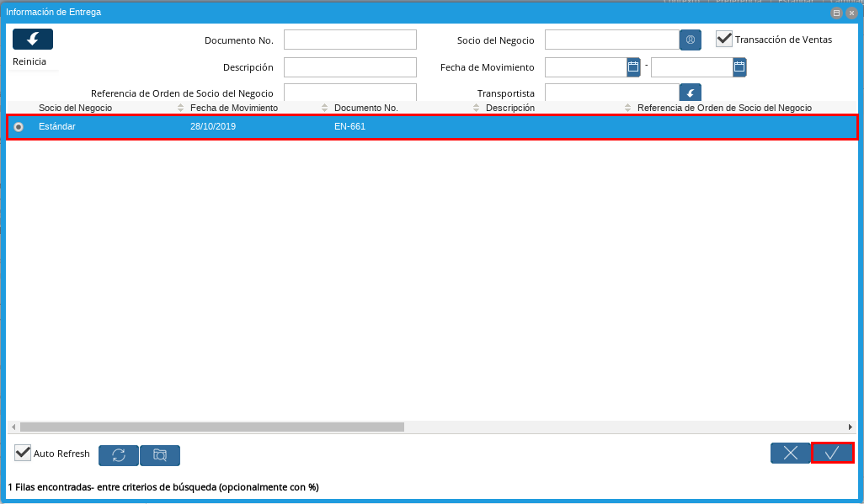Viewport: 864px width, 504px height.
Task: Click the Reinicia reset arrow button
Action: [x=33, y=39]
